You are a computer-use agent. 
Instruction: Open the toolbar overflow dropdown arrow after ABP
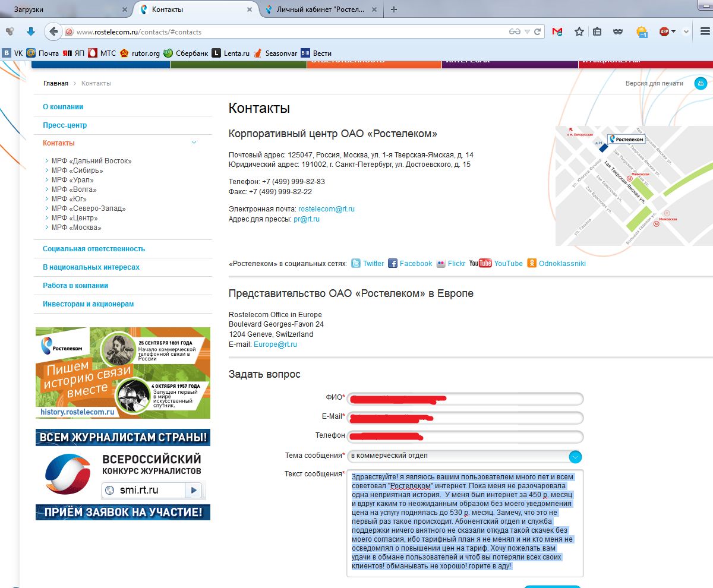(686, 32)
